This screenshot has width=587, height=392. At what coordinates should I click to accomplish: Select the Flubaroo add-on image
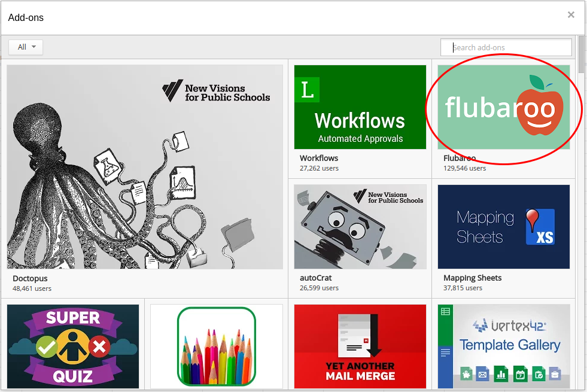tap(503, 107)
